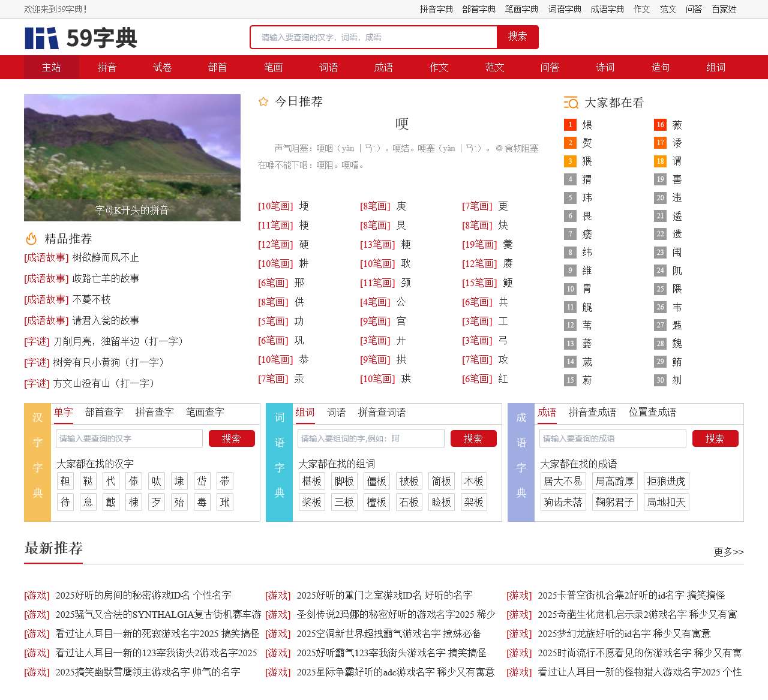
Task: Click the star icon beside 今日推荐
Action: click(x=263, y=102)
